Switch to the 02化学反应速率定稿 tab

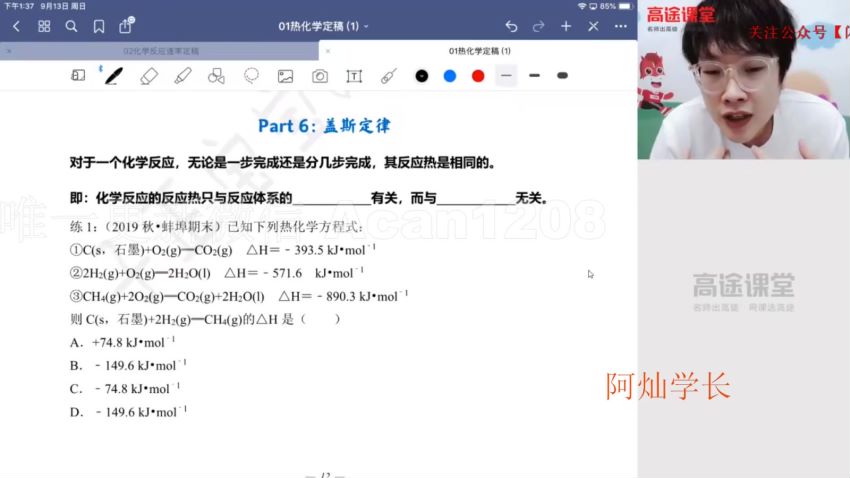[161, 50]
